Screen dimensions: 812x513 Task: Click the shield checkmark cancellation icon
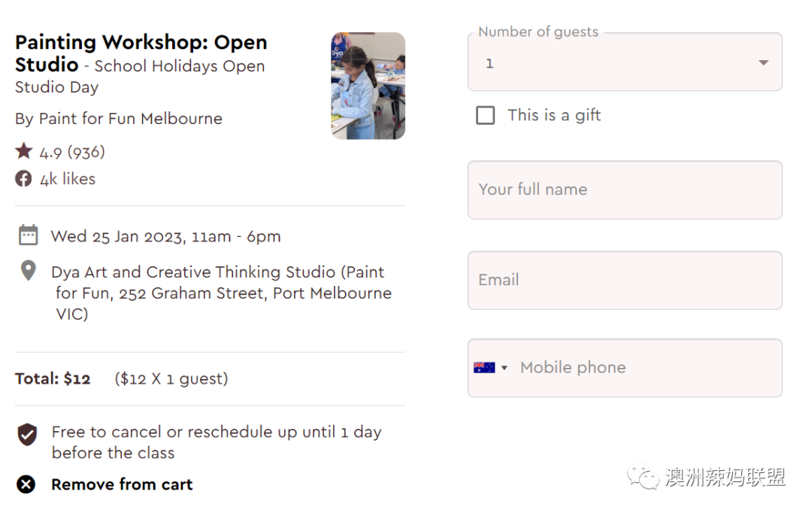point(28,434)
